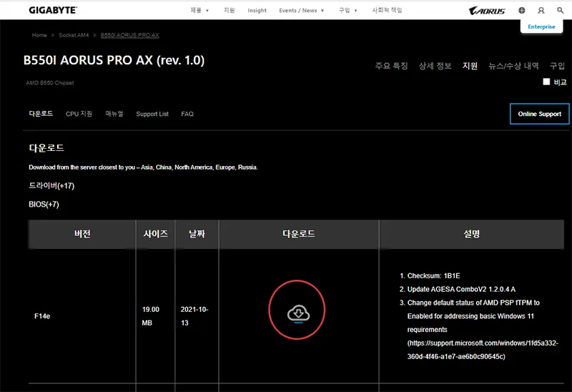
Task: Click the 날짜 column header
Action: tap(197, 234)
